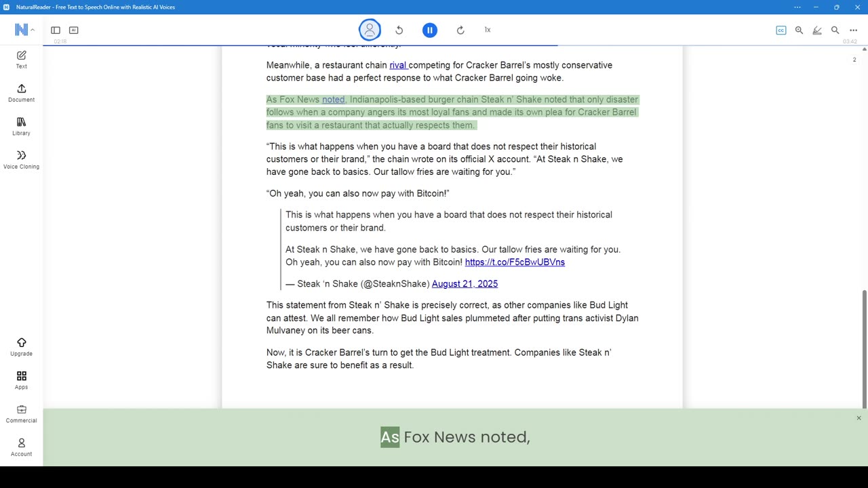
Task: Open the Account section
Action: pos(21,447)
